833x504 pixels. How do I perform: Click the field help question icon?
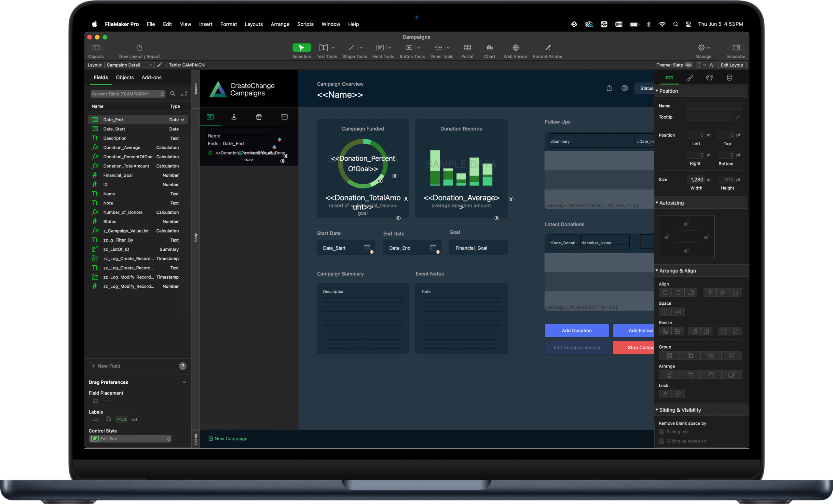tap(183, 366)
